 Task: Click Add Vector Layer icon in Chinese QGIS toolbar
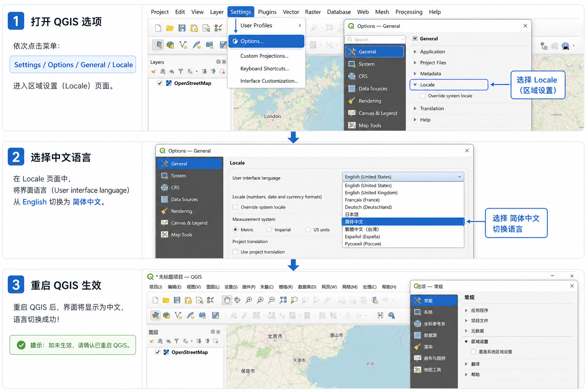coord(178,315)
